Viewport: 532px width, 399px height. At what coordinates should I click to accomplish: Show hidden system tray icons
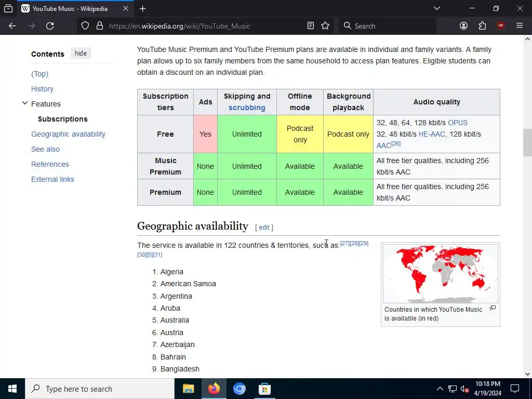point(440,389)
